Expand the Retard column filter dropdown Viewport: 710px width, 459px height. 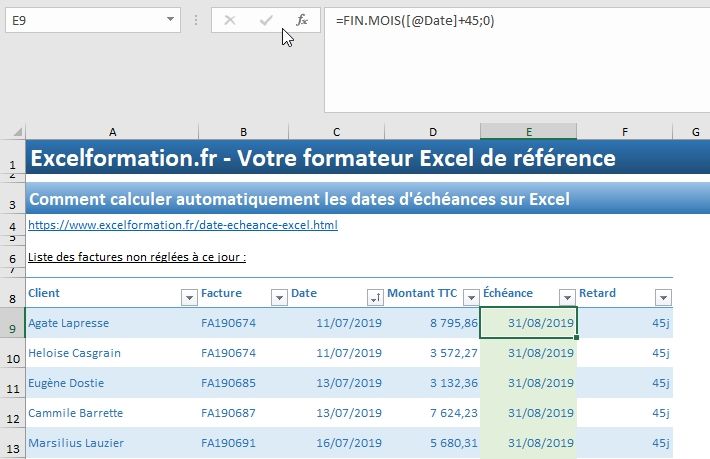[662, 297]
